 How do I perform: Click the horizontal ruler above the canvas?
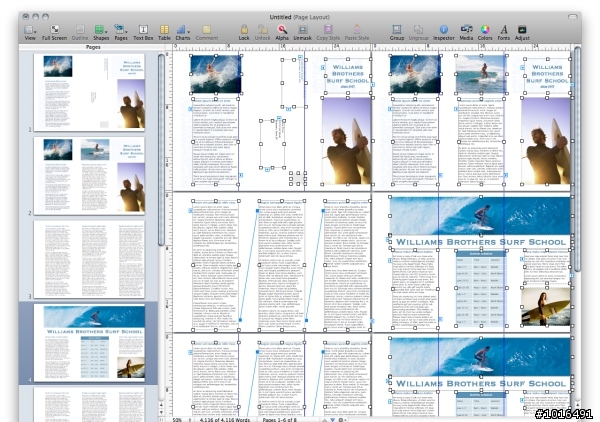[x=371, y=47]
